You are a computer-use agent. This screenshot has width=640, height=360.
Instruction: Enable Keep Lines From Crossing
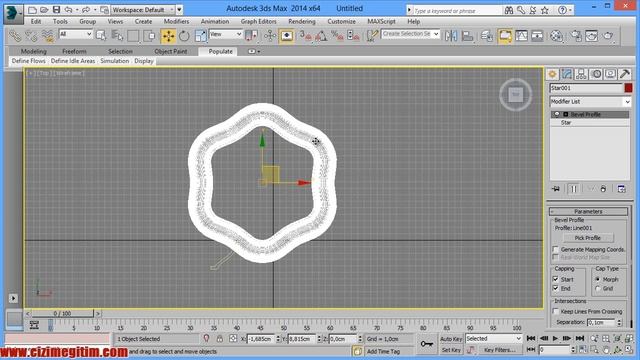click(x=556, y=311)
